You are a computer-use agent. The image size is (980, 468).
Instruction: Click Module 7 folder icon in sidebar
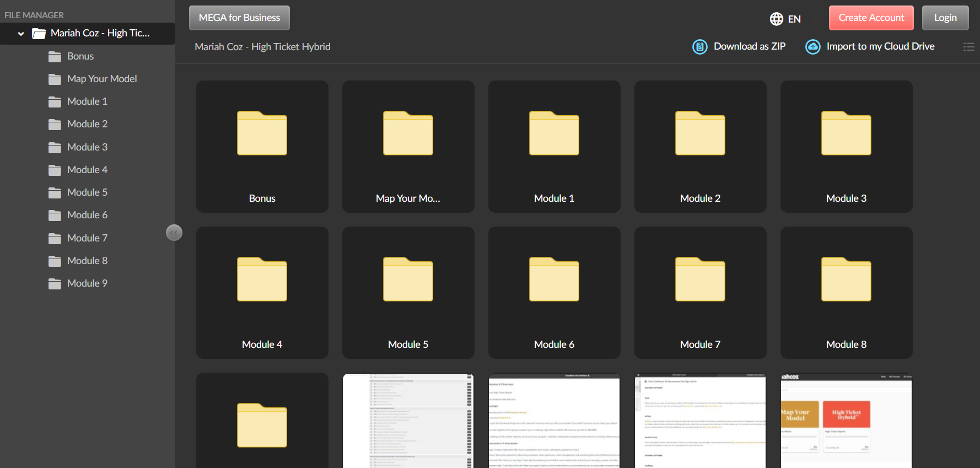click(x=55, y=239)
